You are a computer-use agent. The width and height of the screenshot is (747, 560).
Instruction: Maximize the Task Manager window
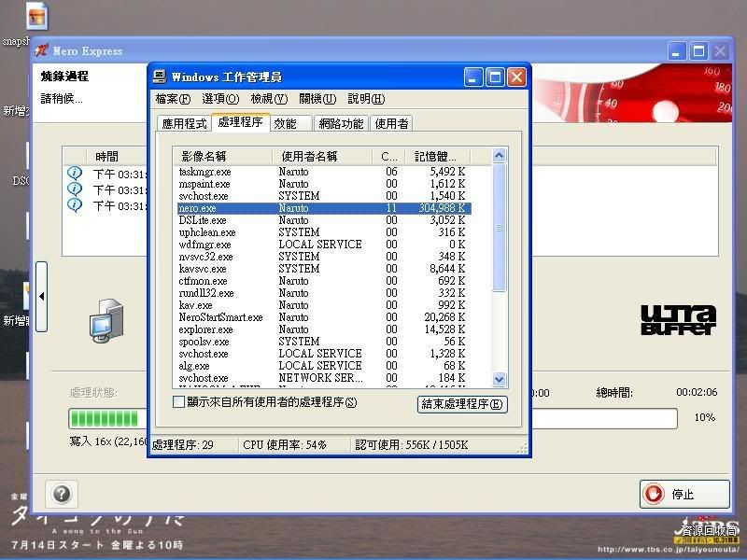[x=495, y=77]
